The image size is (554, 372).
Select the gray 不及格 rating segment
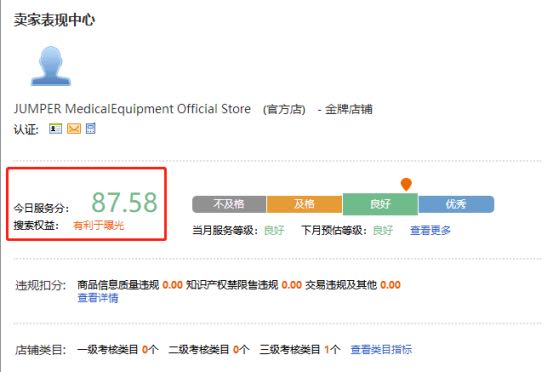tap(229, 204)
